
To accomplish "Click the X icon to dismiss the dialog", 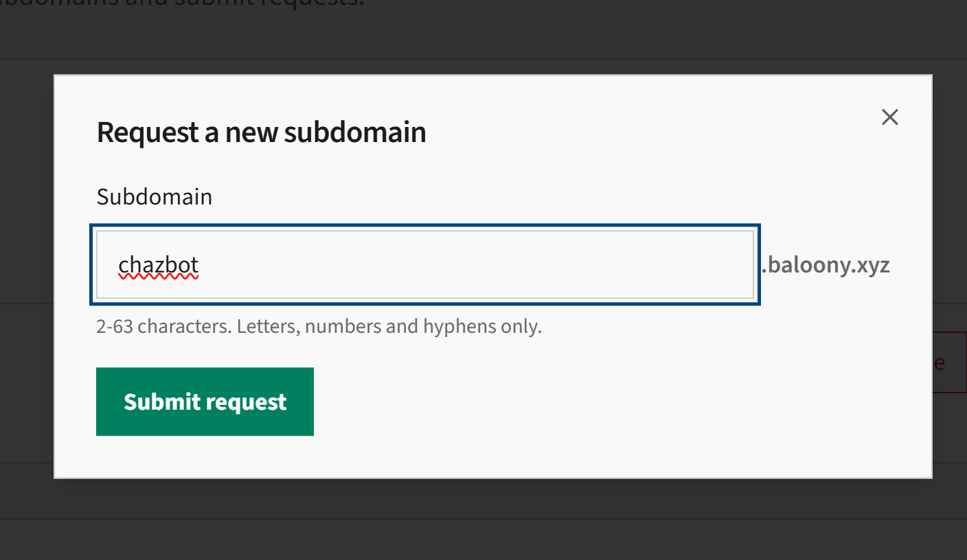I will pyautogui.click(x=889, y=117).
